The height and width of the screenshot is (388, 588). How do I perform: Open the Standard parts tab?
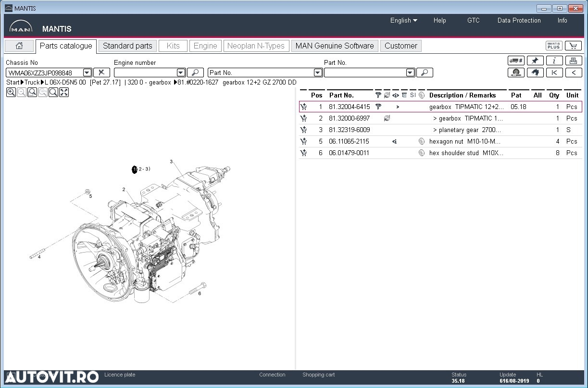coord(127,46)
